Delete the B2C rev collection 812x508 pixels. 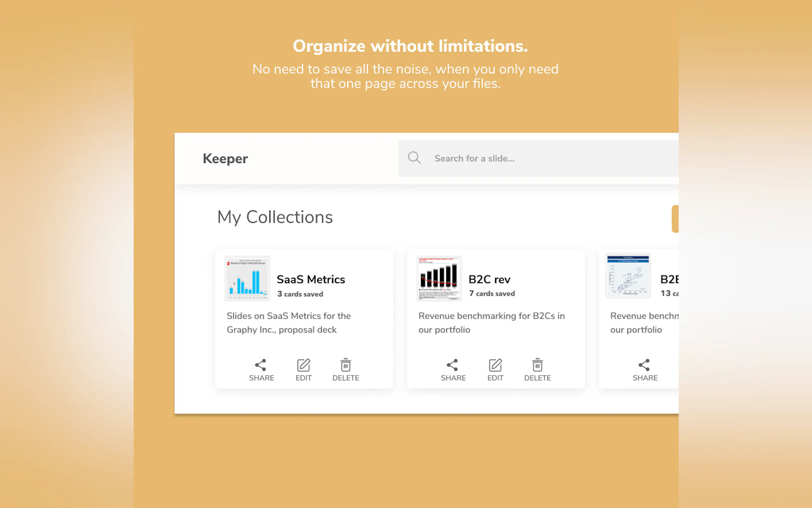click(x=537, y=365)
